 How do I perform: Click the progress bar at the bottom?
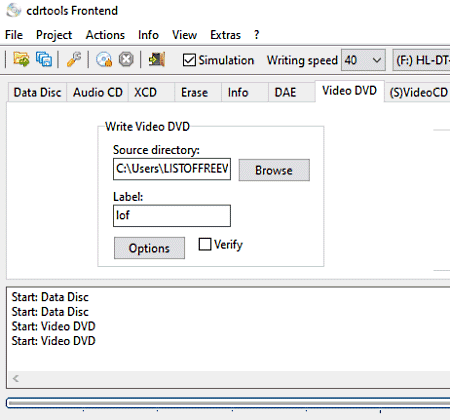coord(228,403)
